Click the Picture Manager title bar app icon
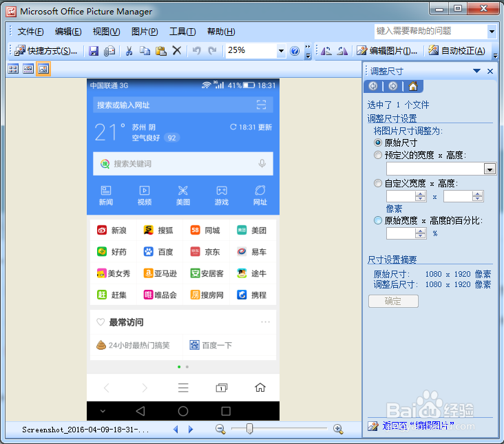The image size is (504, 444). 11,12
